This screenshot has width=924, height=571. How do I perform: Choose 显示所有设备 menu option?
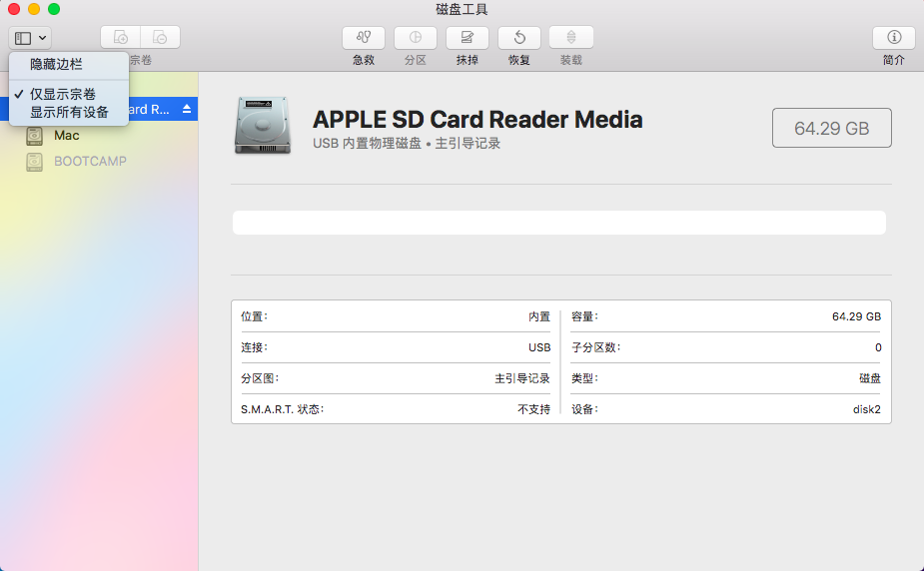coord(69,113)
